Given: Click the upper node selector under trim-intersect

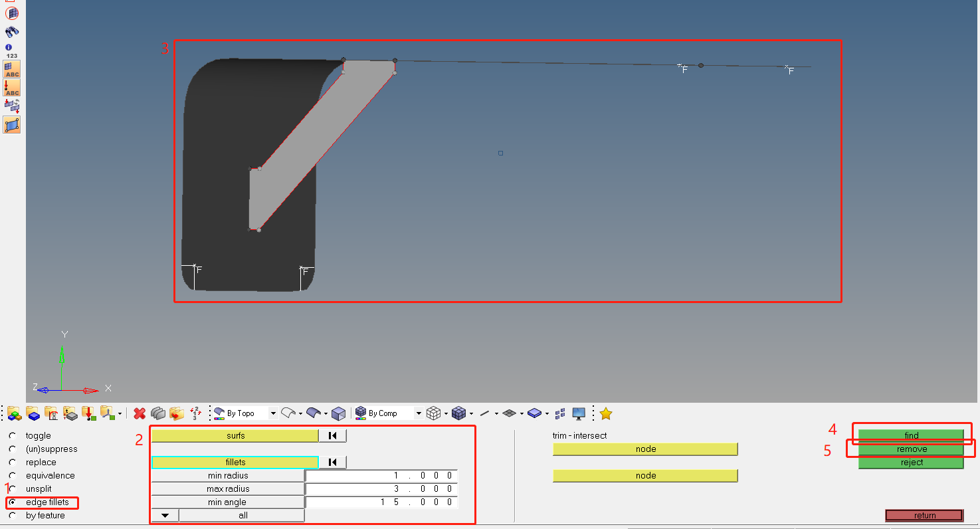Looking at the screenshot, I should [x=645, y=449].
